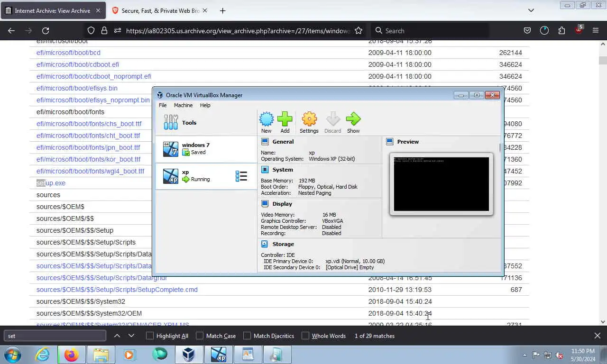Toggle Highlight All checkbox
Screen dimensions: 607x364
point(150,336)
